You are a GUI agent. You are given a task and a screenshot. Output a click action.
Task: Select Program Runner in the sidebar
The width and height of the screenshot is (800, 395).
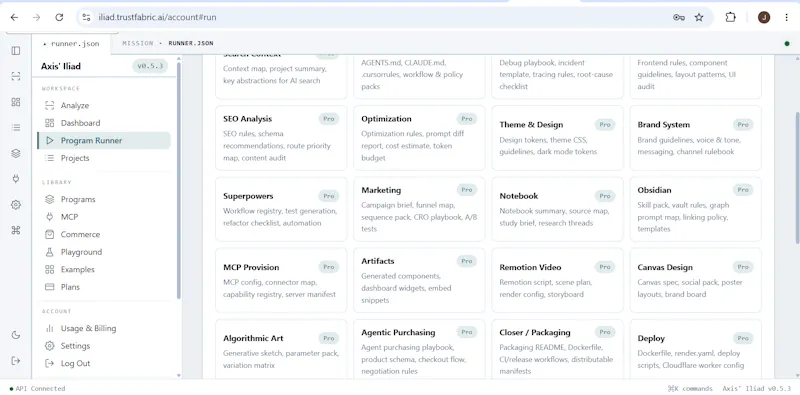click(104, 140)
